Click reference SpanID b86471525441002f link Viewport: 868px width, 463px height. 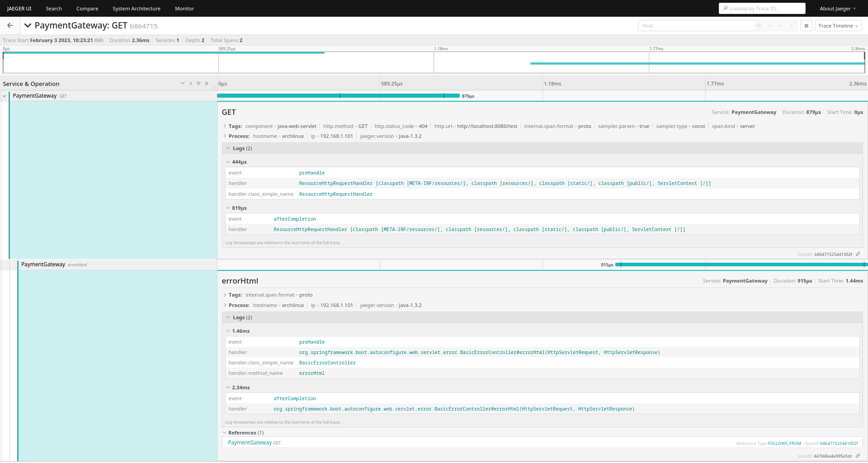pos(839,444)
